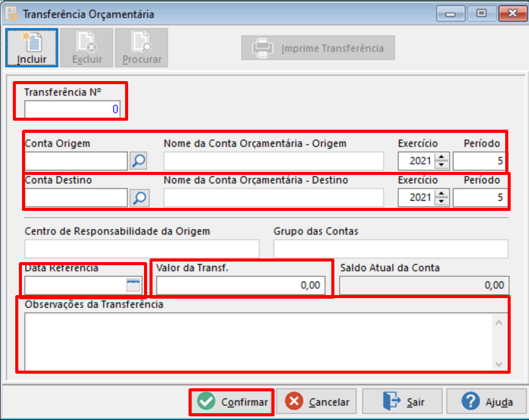Increase the origin Exercício year value
Image resolution: width=529 pixels, height=420 pixels.
pos(441,157)
